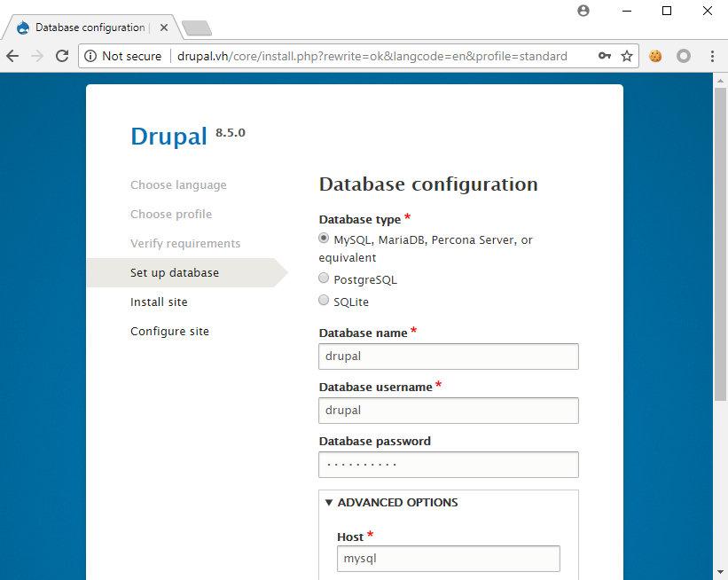Select the MySQL, MariaDB database type

coord(324,239)
